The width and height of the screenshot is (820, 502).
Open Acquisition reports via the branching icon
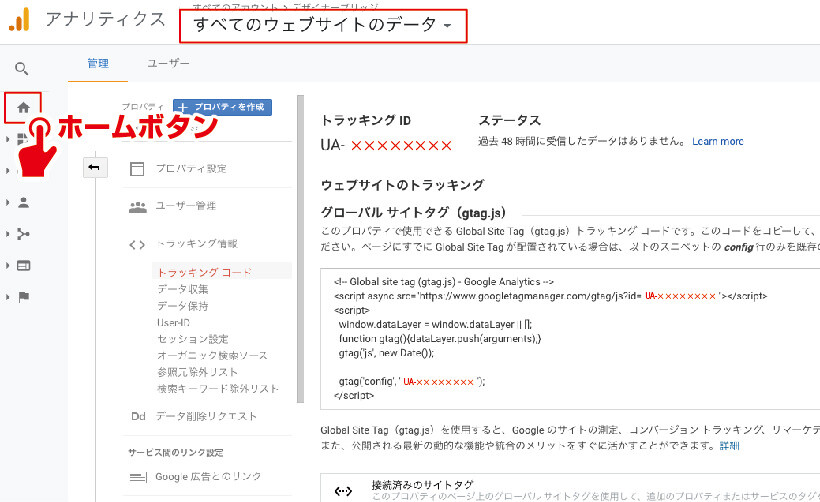click(x=23, y=234)
